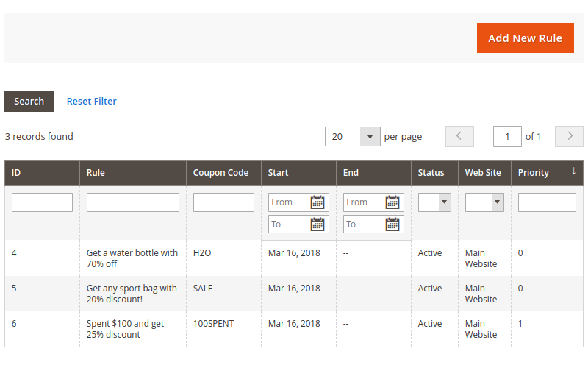Sort by the Coupon Code column header

click(220, 173)
